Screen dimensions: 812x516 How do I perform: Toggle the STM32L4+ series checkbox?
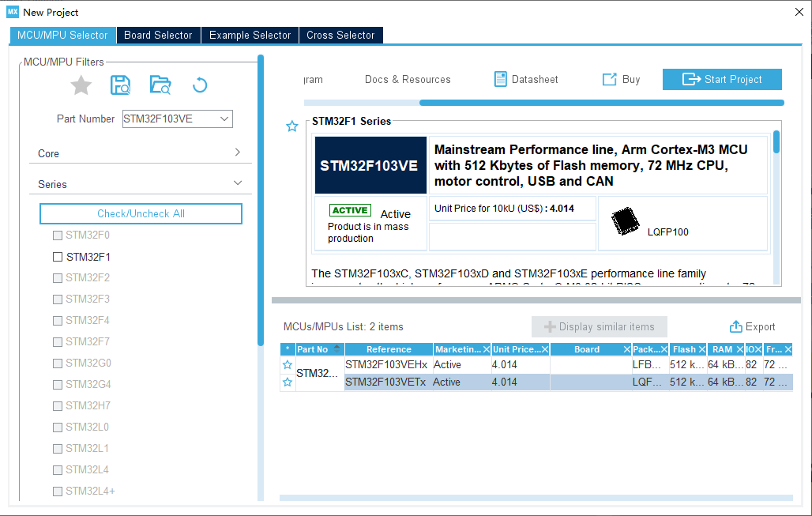(x=58, y=492)
